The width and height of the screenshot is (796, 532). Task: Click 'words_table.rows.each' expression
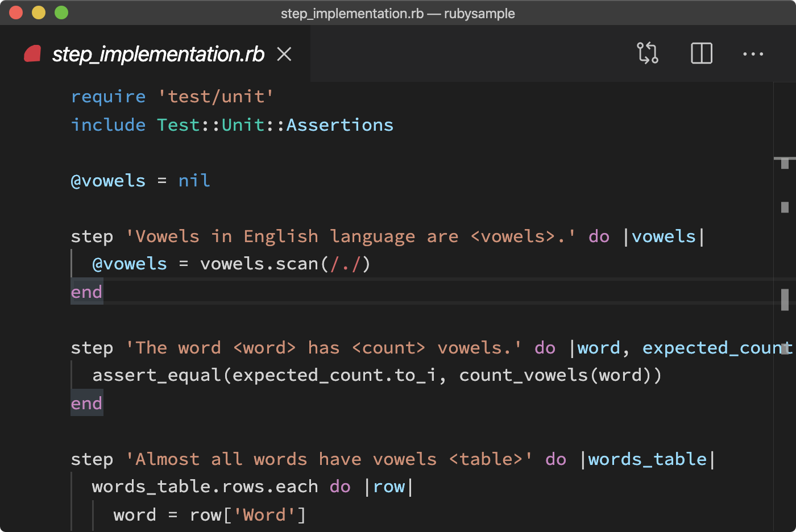205,487
